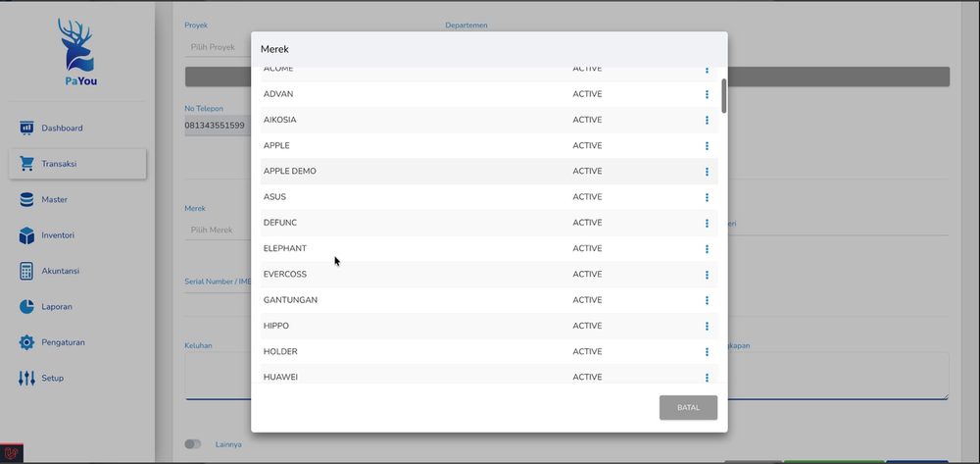Screen dimensions: 980x464
Task: Select brand HOLDER in the list
Action: pos(280,351)
